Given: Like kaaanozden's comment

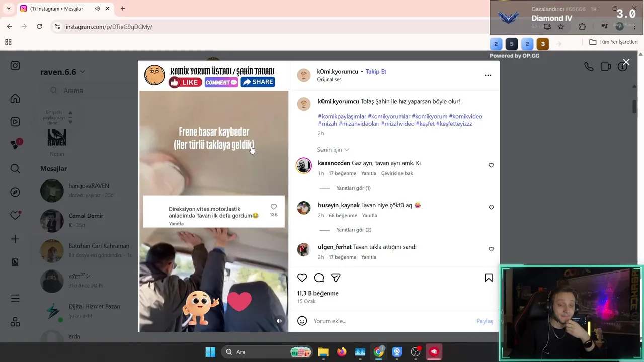Looking at the screenshot, I should click(x=491, y=165).
